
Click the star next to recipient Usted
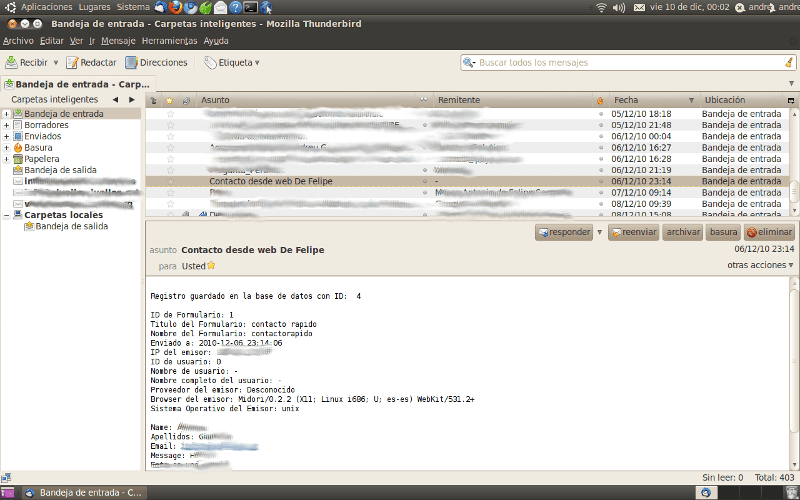pyautogui.click(x=211, y=265)
